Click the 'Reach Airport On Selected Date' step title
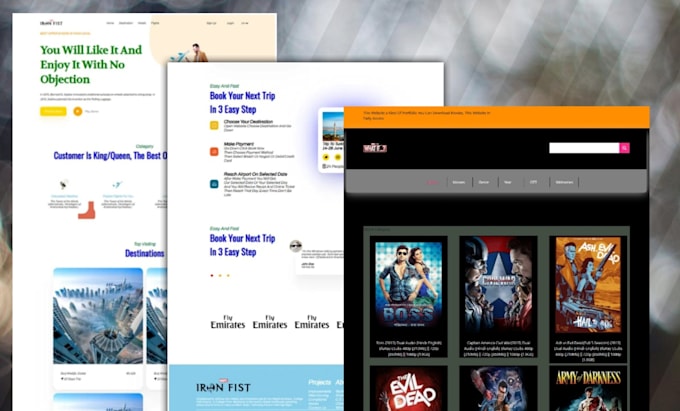 point(255,174)
